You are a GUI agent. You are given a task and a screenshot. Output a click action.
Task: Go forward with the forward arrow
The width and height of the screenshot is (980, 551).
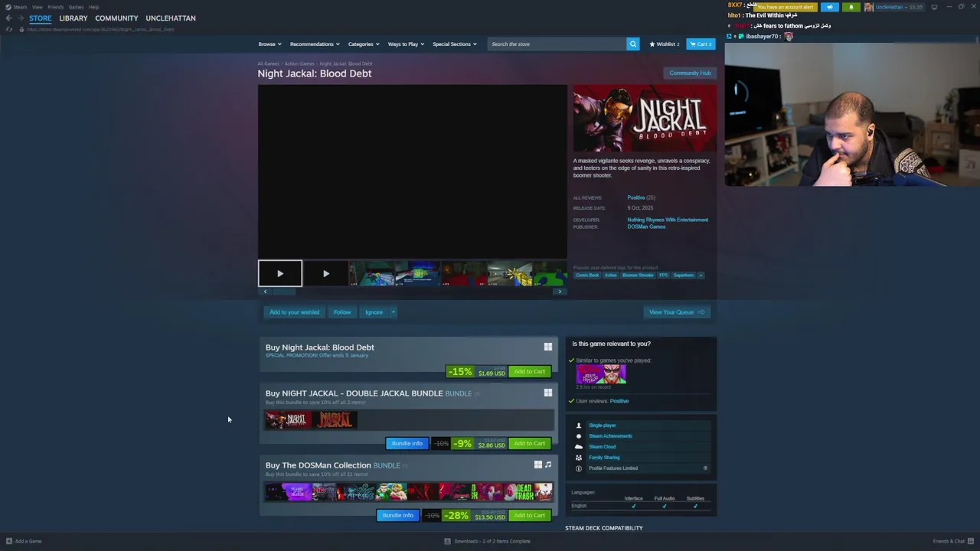pos(20,18)
